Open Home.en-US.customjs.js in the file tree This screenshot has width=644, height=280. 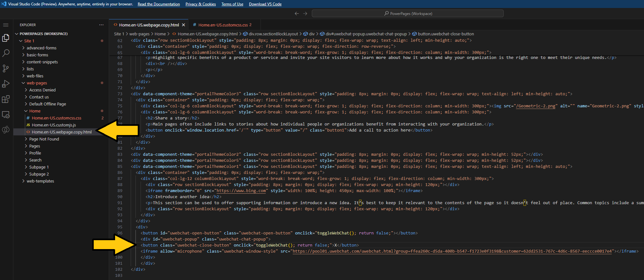click(x=54, y=125)
